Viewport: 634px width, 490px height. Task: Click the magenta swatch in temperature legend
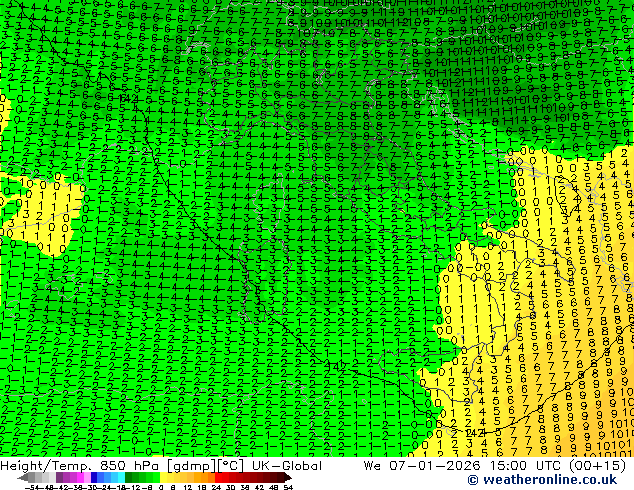[80, 477]
